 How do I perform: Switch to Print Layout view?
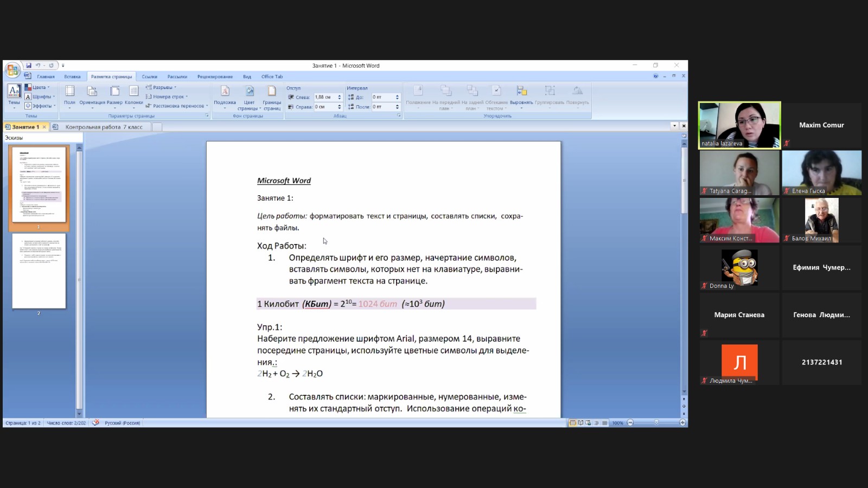click(572, 423)
